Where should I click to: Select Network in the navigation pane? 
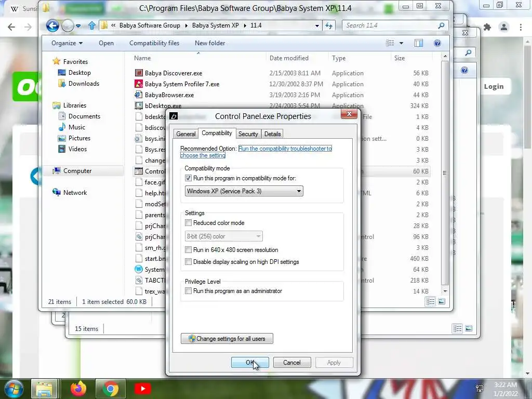coord(75,193)
